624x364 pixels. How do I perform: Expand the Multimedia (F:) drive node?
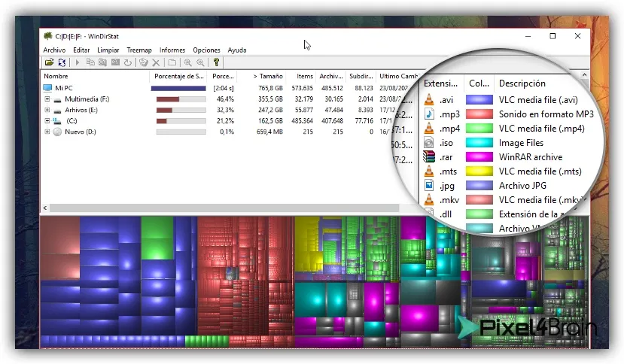[x=47, y=99]
